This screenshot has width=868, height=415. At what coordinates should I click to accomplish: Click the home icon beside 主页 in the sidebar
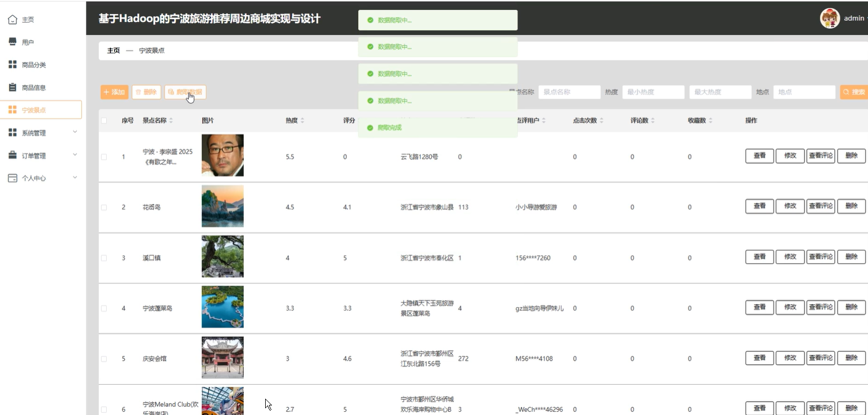pyautogui.click(x=12, y=20)
